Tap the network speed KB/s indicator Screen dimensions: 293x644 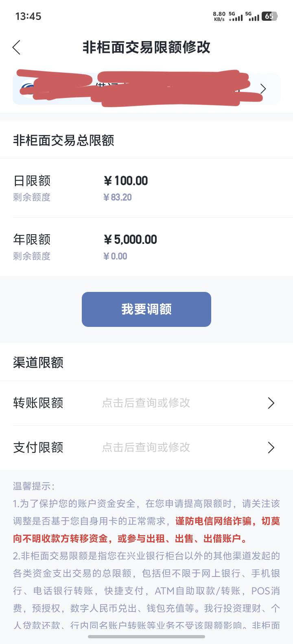coord(219,16)
